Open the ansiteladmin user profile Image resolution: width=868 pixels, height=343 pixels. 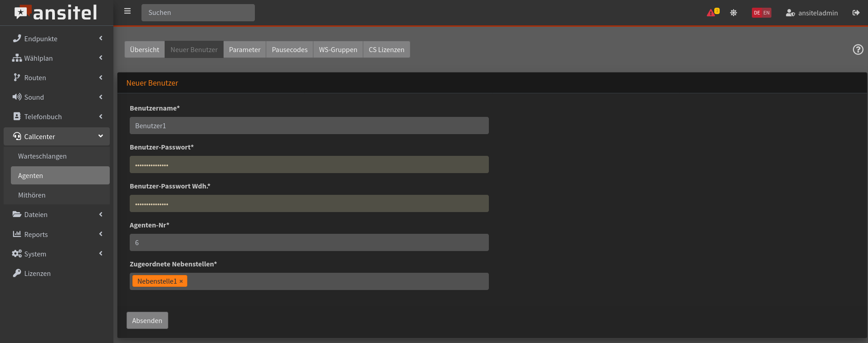pyautogui.click(x=812, y=13)
